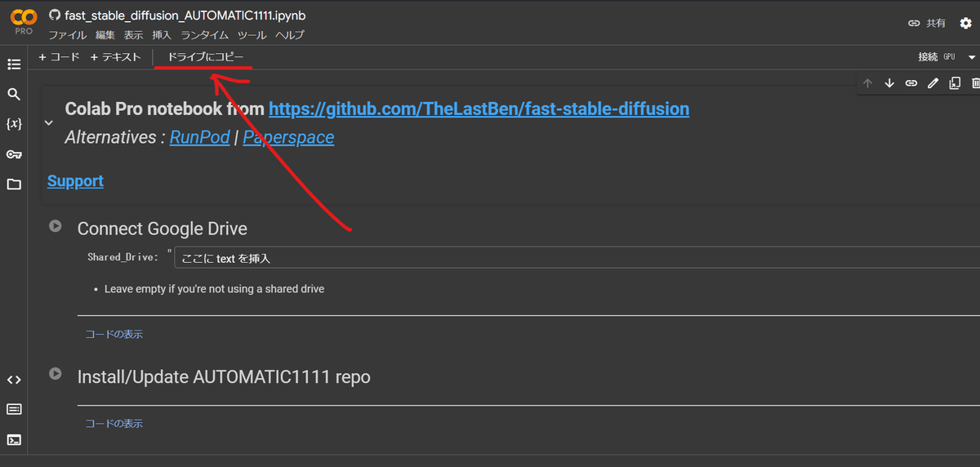
Task: Click the Shared_Drive text input field
Action: tap(572, 258)
